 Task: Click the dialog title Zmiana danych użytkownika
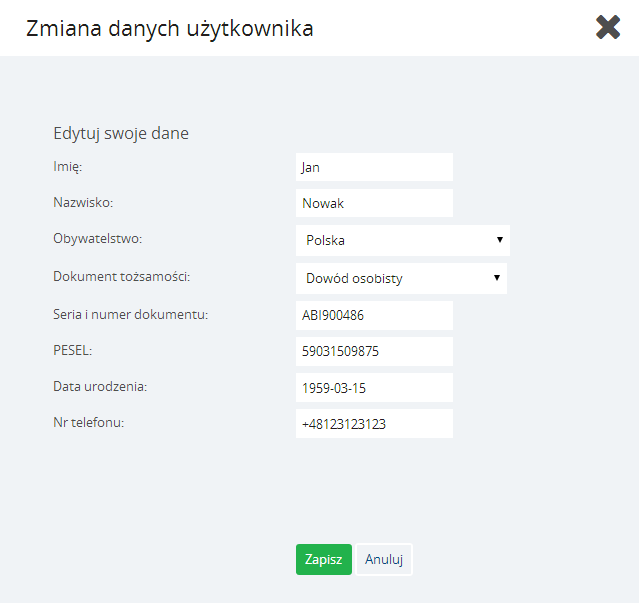click(170, 29)
